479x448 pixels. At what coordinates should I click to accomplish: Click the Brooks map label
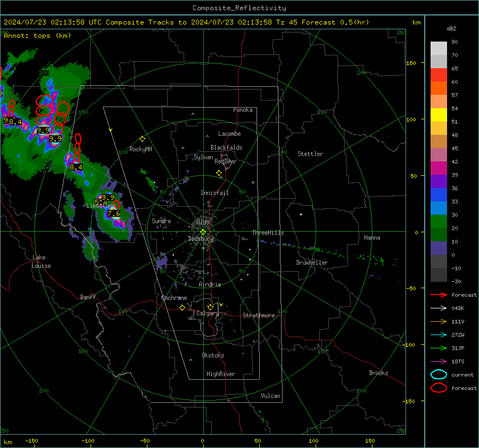point(378,373)
